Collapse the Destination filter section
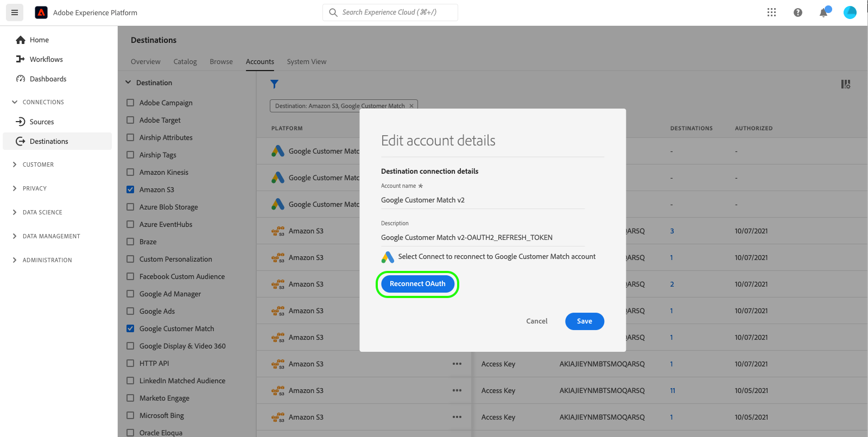 click(129, 83)
